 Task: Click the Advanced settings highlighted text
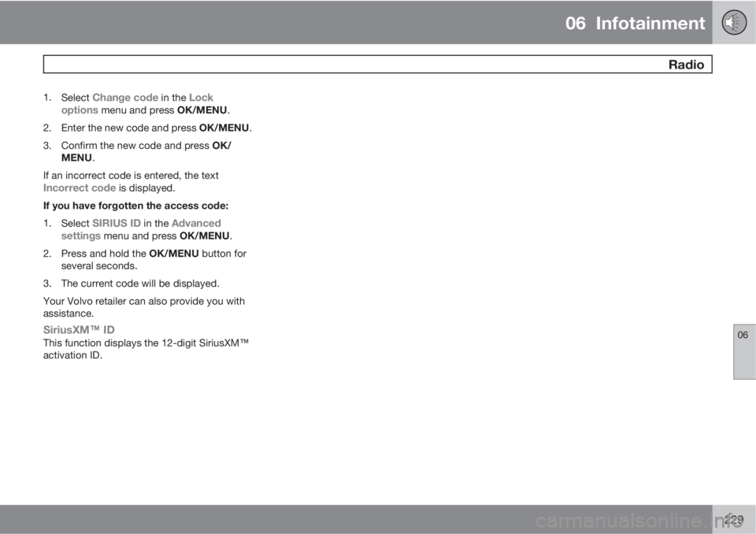(x=141, y=229)
